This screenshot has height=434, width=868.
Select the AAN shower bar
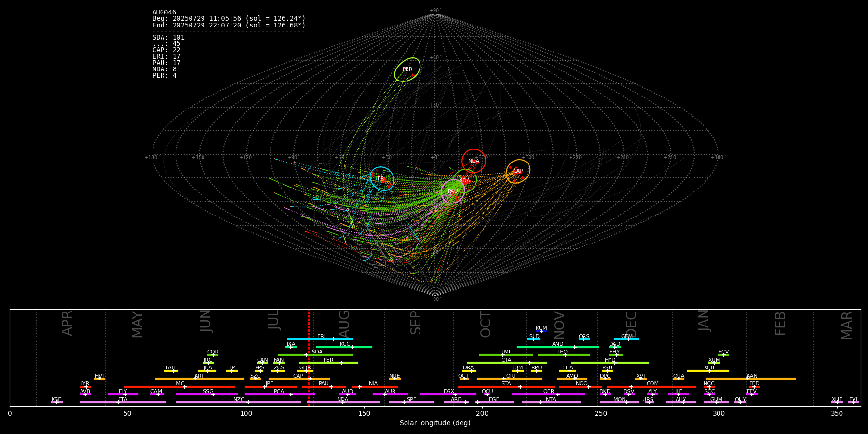pos(751,379)
